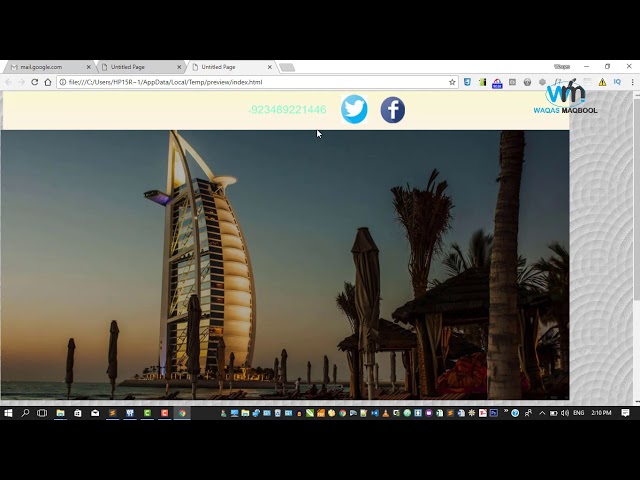View site information icon in the address bar
The height and width of the screenshot is (480, 640).
click(x=62, y=82)
